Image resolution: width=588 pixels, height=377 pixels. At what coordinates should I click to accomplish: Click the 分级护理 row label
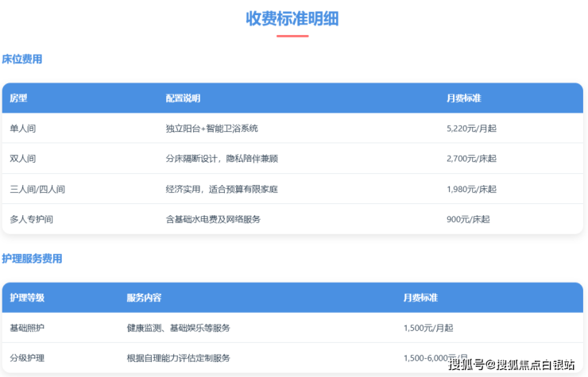point(27,358)
